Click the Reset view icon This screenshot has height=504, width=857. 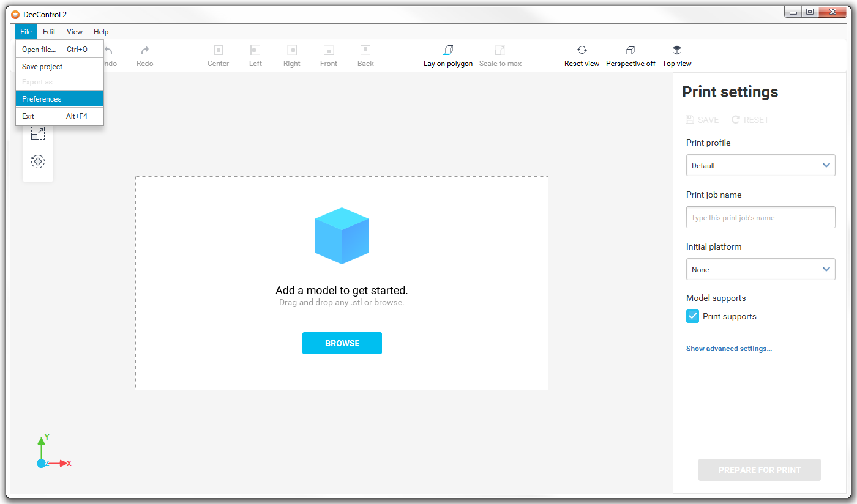pyautogui.click(x=582, y=50)
